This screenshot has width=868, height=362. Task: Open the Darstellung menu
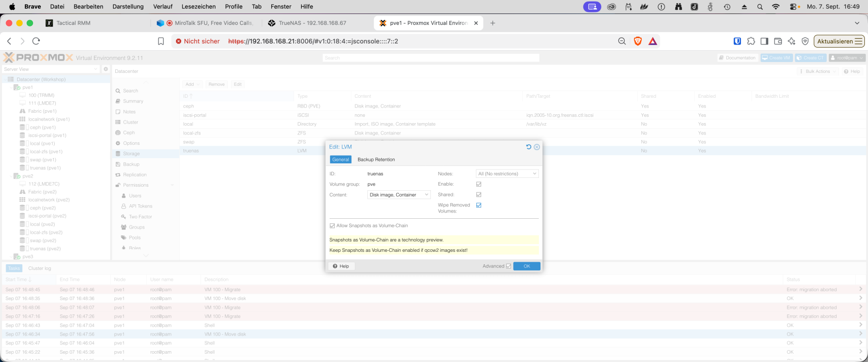[x=128, y=7]
